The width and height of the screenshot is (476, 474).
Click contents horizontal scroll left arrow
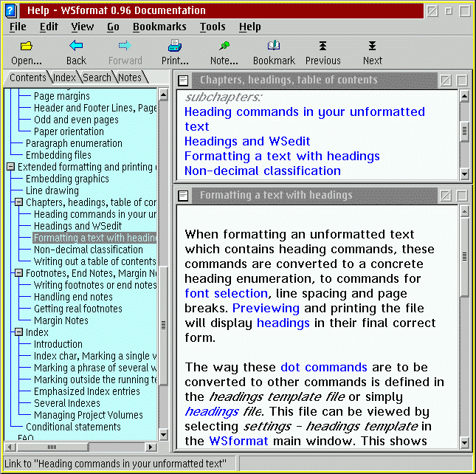click(10, 447)
